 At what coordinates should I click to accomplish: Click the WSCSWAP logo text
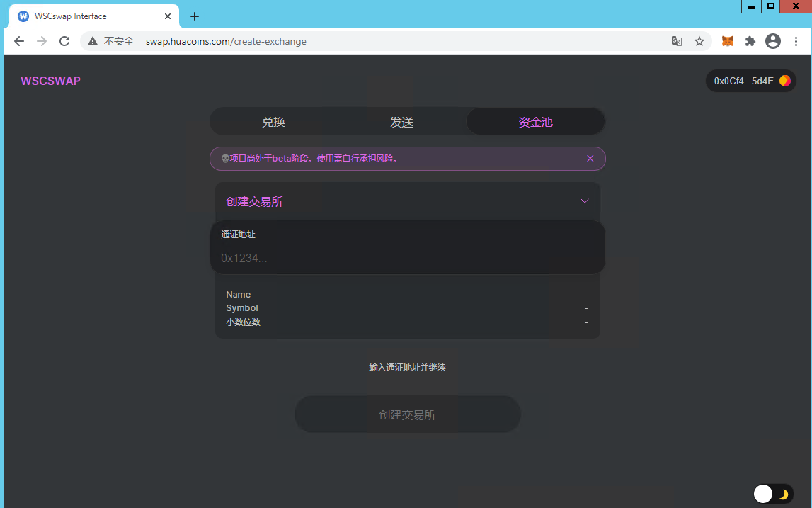[51, 81]
